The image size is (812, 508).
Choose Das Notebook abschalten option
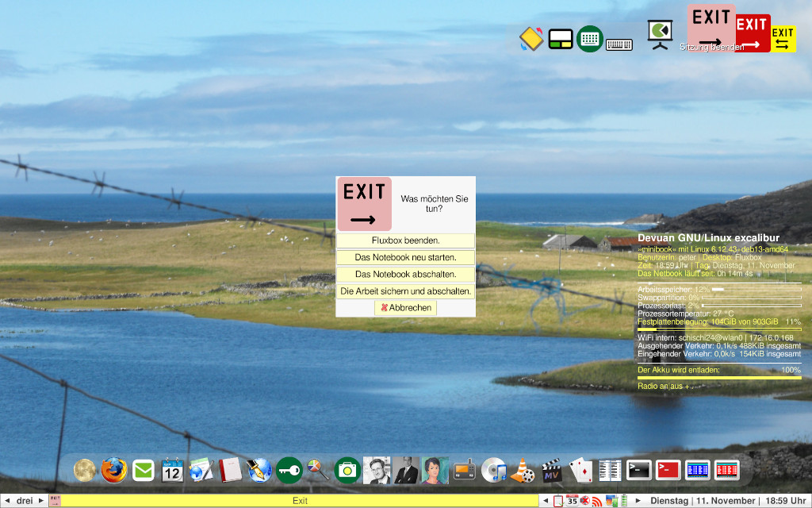(x=405, y=274)
